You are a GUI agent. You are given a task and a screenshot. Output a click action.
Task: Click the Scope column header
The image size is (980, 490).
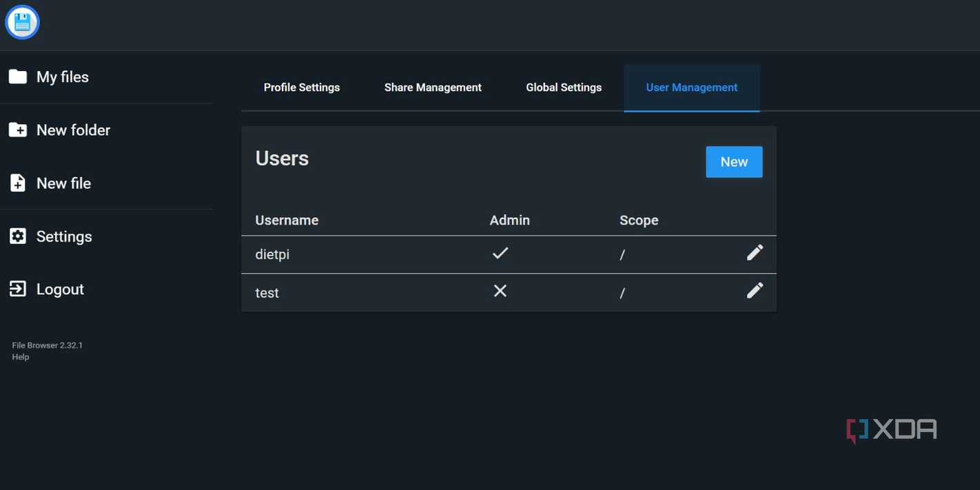point(639,221)
